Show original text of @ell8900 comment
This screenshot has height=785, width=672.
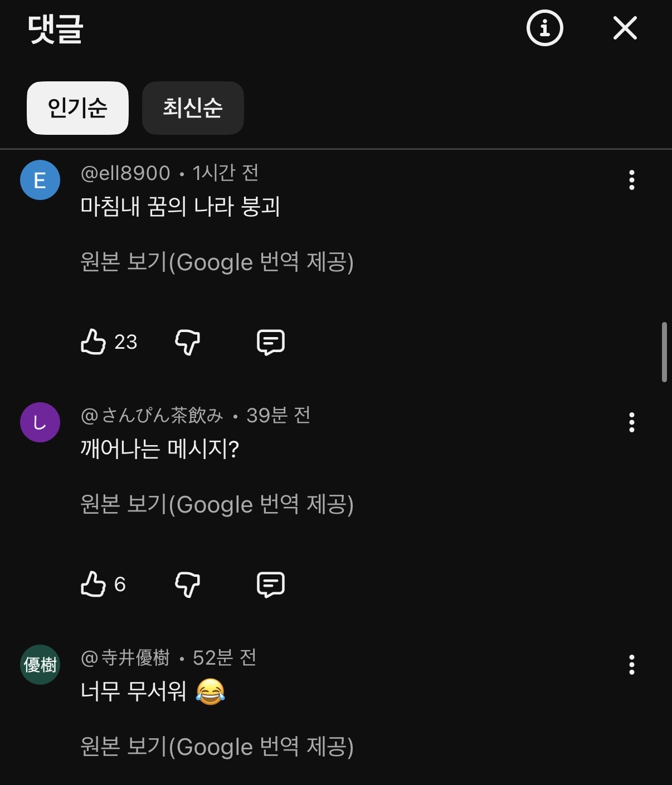pyautogui.click(x=217, y=262)
